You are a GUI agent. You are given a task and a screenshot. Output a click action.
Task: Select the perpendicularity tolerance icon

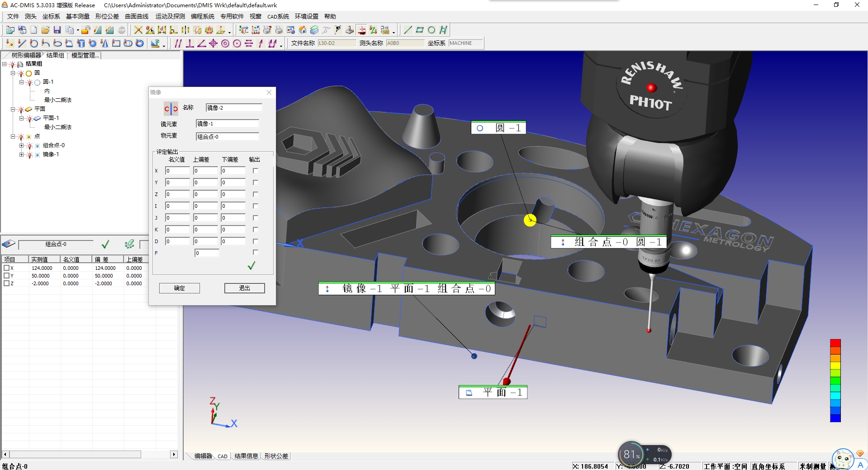pyautogui.click(x=190, y=43)
